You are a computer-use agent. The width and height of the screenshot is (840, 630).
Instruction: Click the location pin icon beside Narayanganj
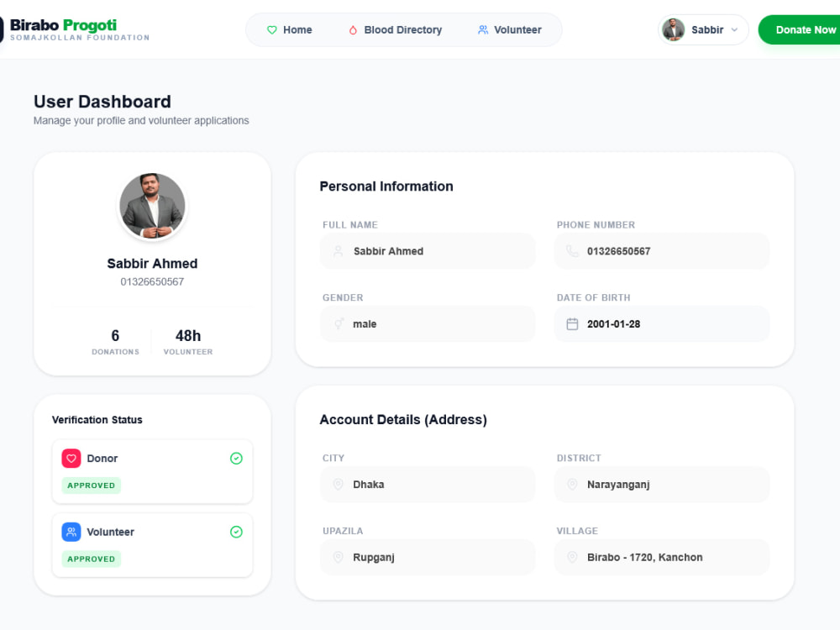point(572,485)
